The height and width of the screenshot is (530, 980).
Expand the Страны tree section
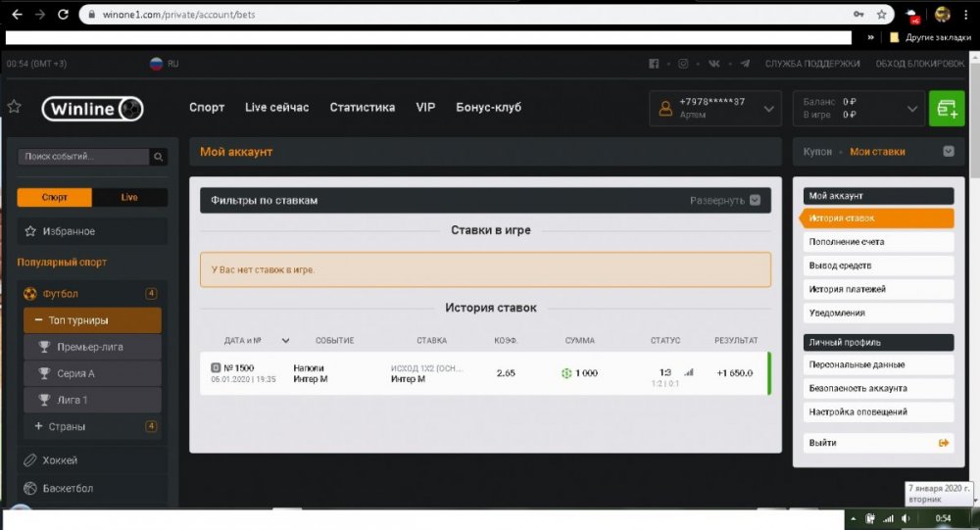[x=38, y=426]
